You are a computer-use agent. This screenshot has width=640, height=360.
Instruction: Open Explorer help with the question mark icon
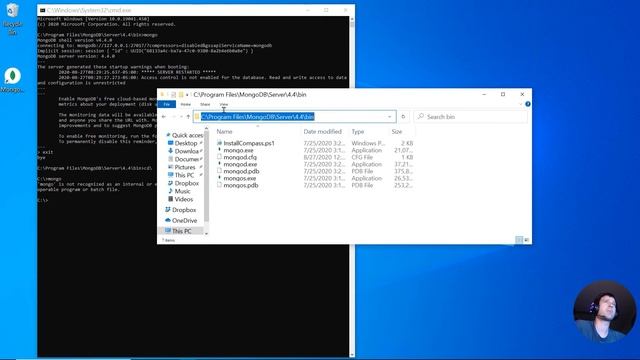click(528, 104)
